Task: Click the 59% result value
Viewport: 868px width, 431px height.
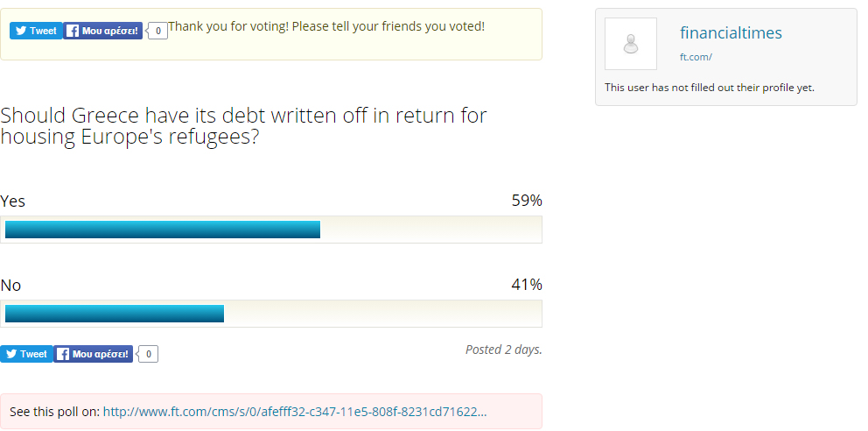Action: pyautogui.click(x=527, y=201)
